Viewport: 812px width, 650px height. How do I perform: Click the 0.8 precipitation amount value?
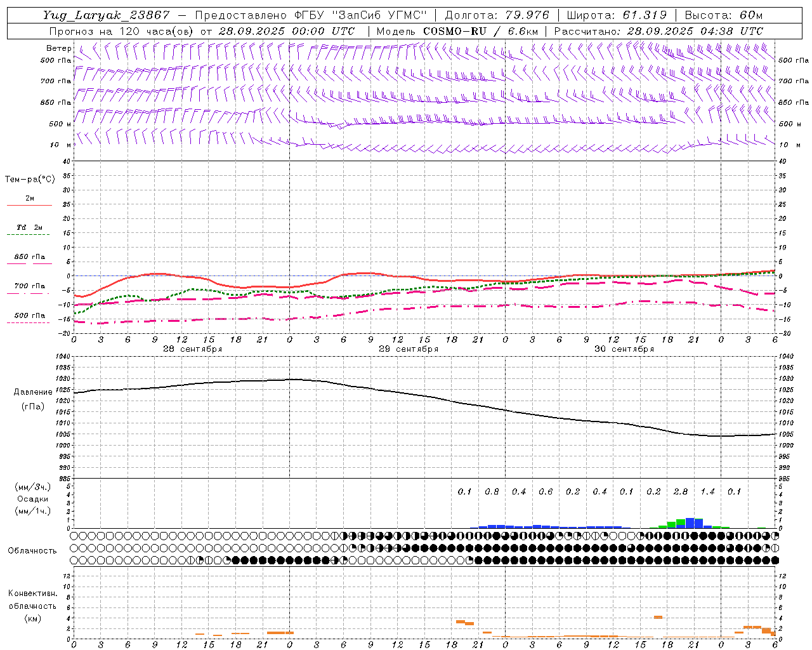click(492, 491)
